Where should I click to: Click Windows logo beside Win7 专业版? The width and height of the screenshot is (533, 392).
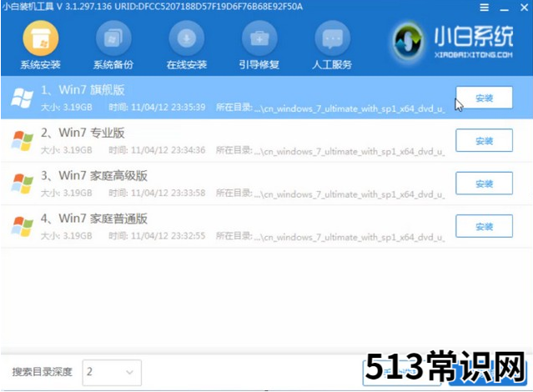(22, 141)
